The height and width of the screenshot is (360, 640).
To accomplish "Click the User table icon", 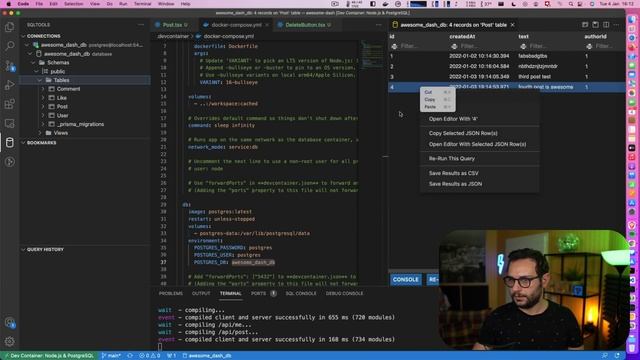I will [52, 116].
